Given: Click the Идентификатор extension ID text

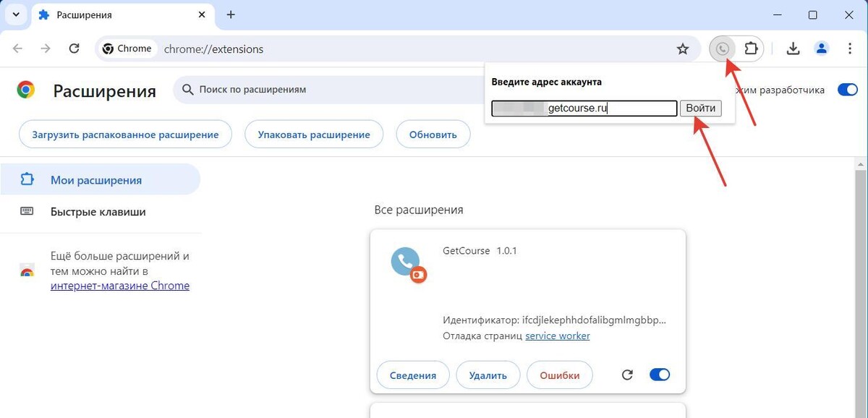Looking at the screenshot, I should click(x=554, y=320).
